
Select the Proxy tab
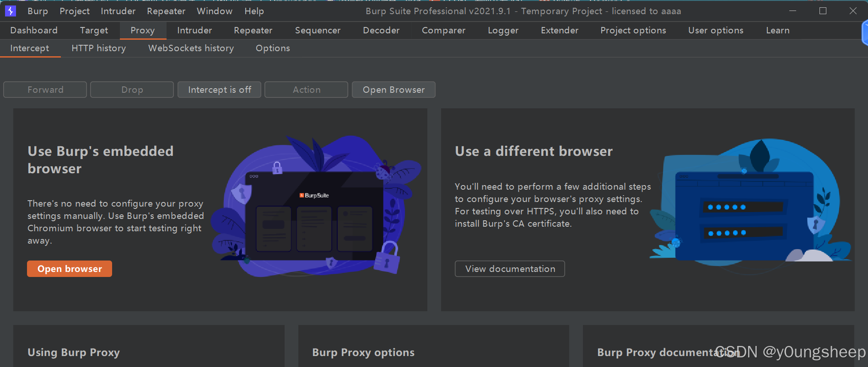143,30
